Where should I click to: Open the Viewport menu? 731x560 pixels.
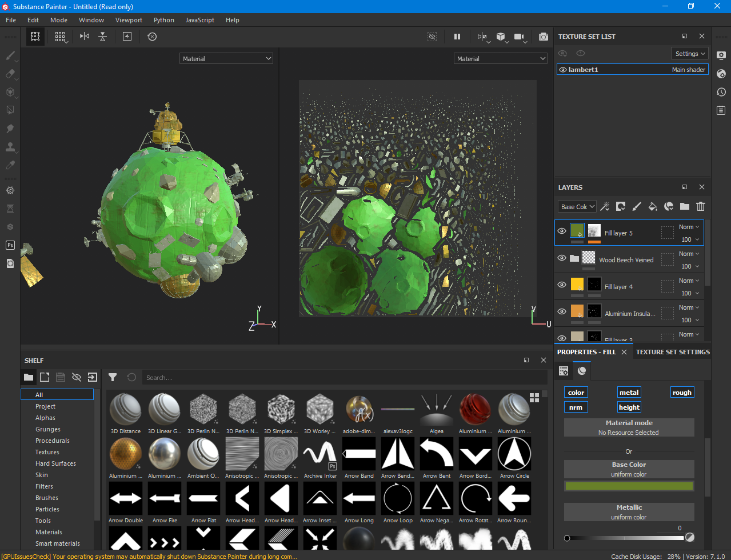129,20
